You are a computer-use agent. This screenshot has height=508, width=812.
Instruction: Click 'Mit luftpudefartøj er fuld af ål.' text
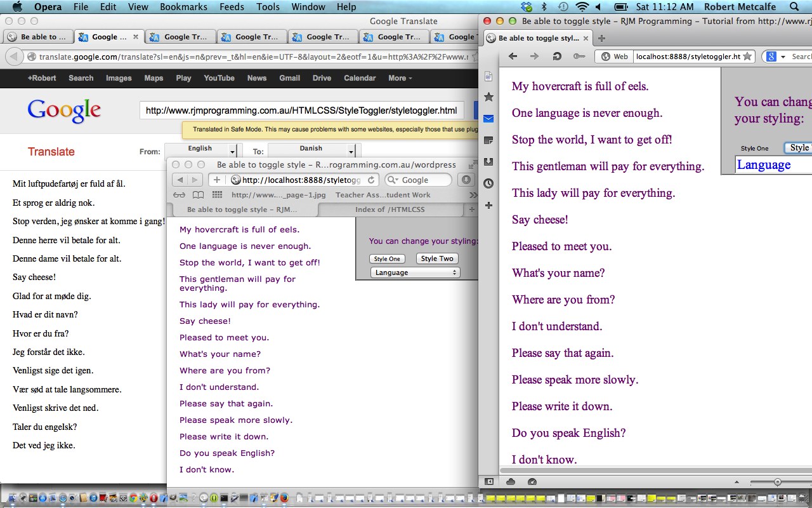(x=69, y=184)
